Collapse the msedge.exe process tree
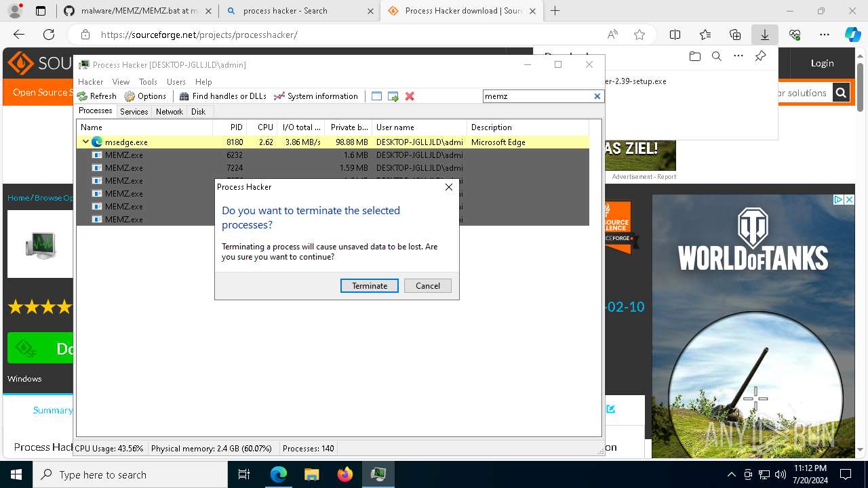 pos(85,142)
